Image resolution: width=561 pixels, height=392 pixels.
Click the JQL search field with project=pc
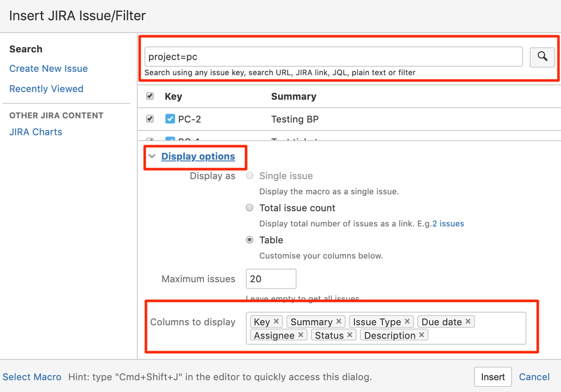[x=334, y=57]
